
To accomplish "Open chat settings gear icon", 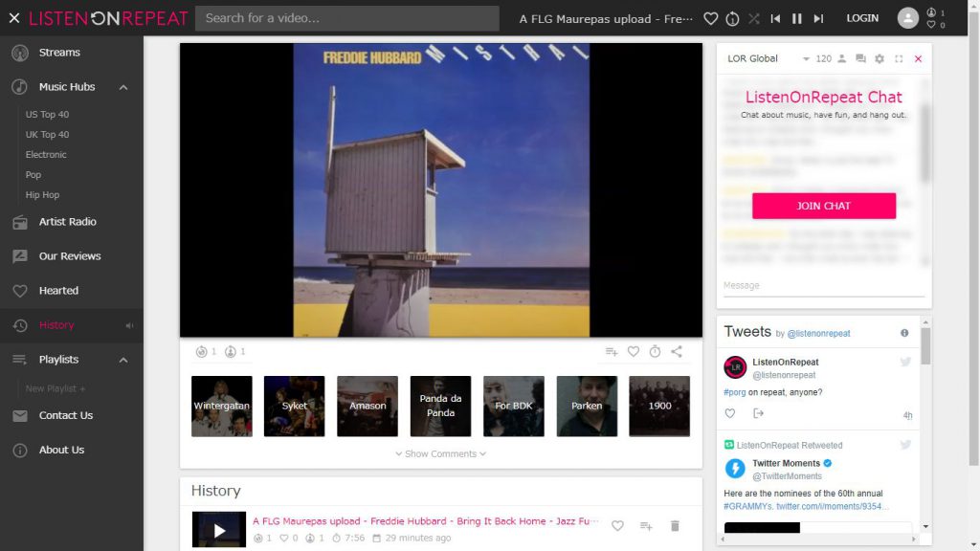I will pyautogui.click(x=880, y=59).
